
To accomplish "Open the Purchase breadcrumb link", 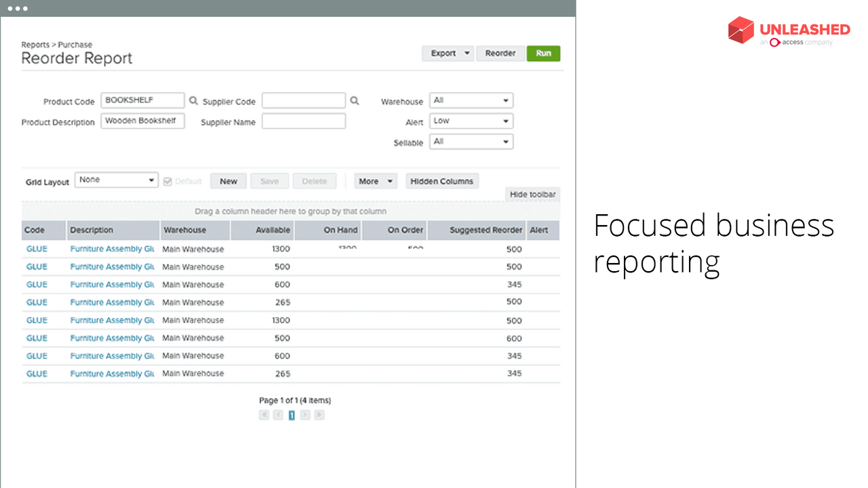I will [x=75, y=45].
